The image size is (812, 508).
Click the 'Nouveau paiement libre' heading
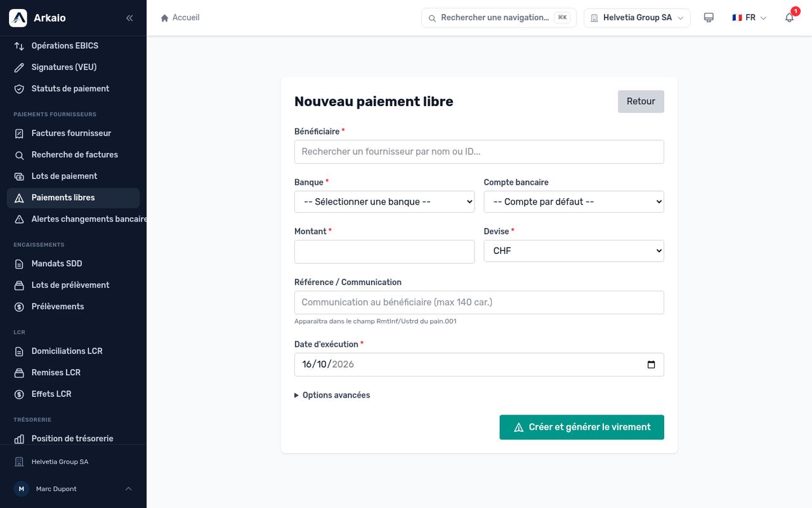(374, 102)
